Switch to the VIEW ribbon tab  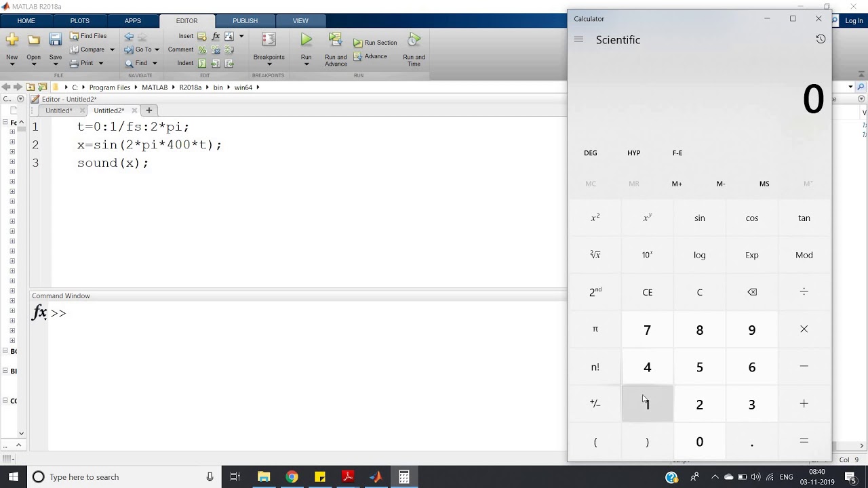[300, 21]
